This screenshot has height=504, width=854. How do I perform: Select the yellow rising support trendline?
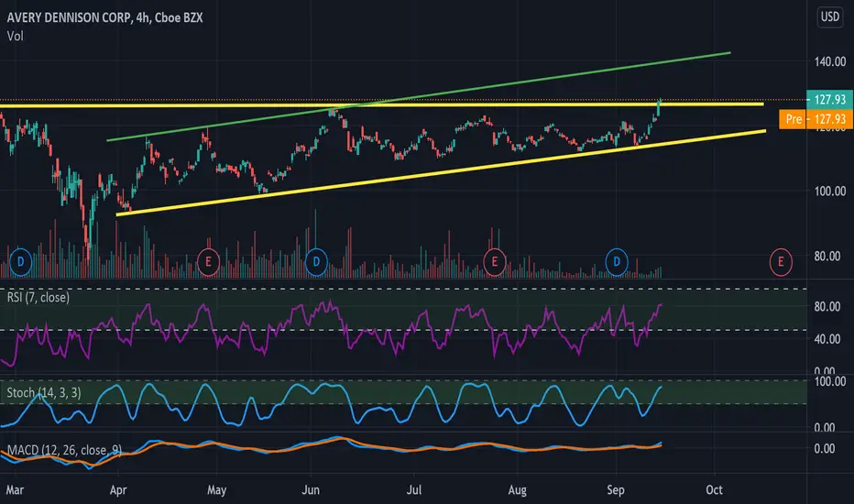[x=441, y=172]
